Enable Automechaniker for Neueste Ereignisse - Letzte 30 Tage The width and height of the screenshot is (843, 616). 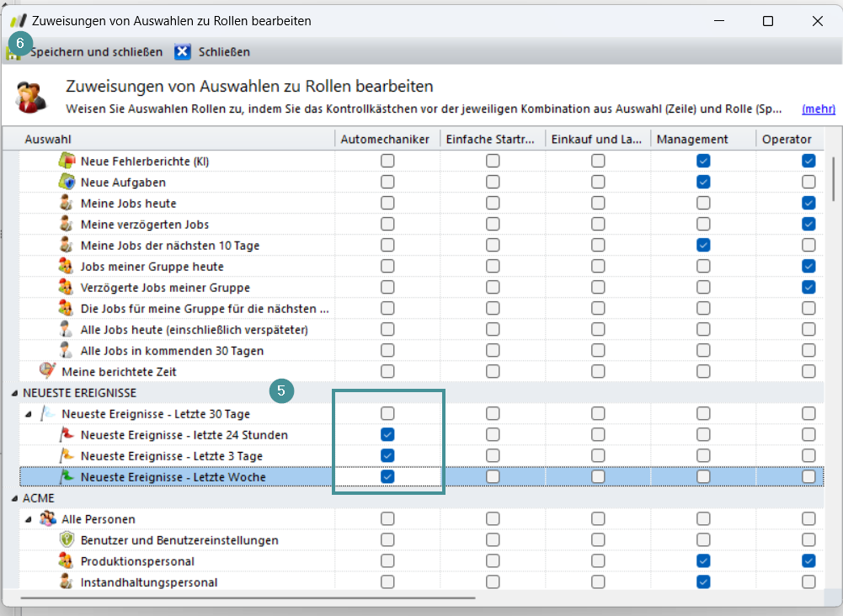(387, 413)
